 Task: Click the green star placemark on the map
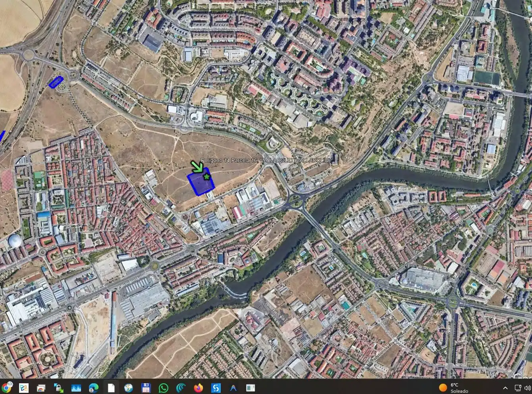coord(206,176)
